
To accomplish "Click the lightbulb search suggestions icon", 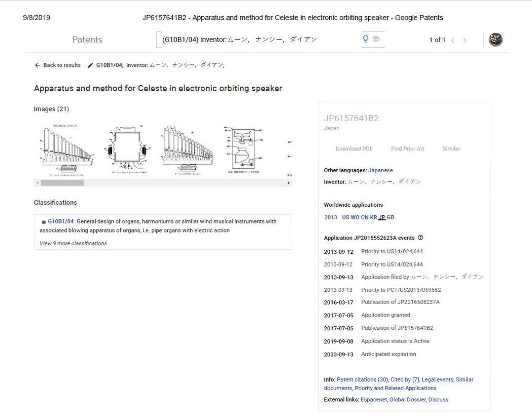I will [365, 39].
